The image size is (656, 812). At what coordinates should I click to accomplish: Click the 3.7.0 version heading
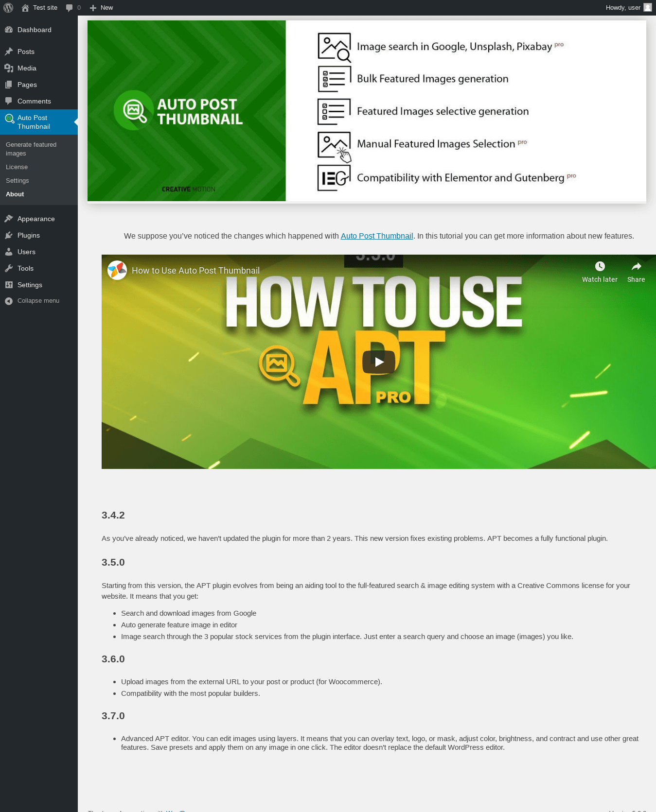pyautogui.click(x=113, y=716)
